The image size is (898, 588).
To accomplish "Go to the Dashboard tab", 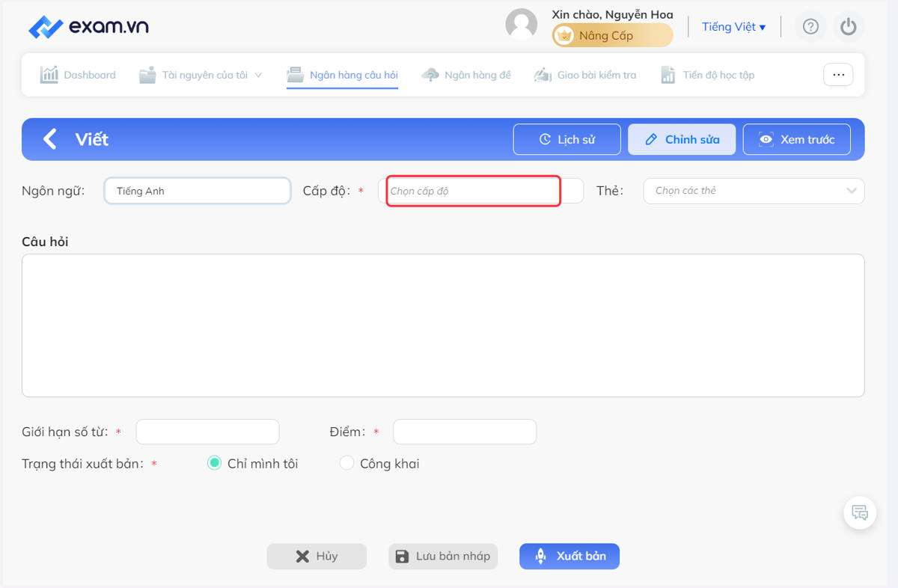I will coord(78,75).
